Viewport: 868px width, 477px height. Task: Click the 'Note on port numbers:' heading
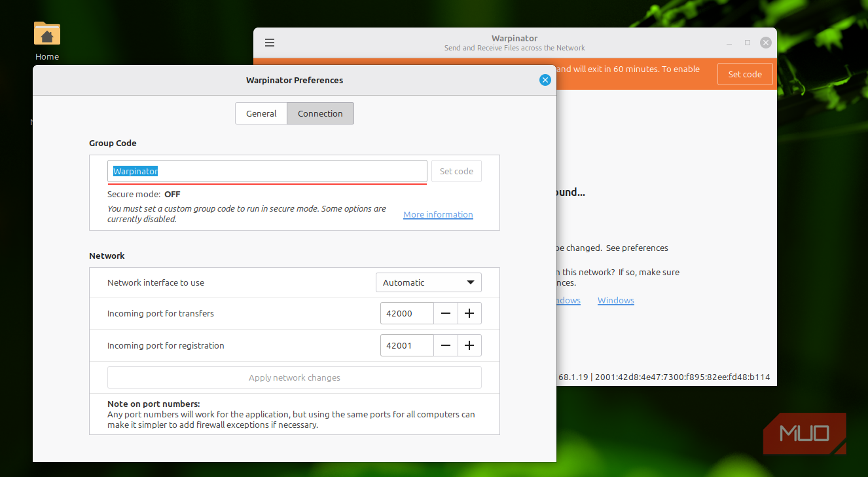tap(154, 404)
